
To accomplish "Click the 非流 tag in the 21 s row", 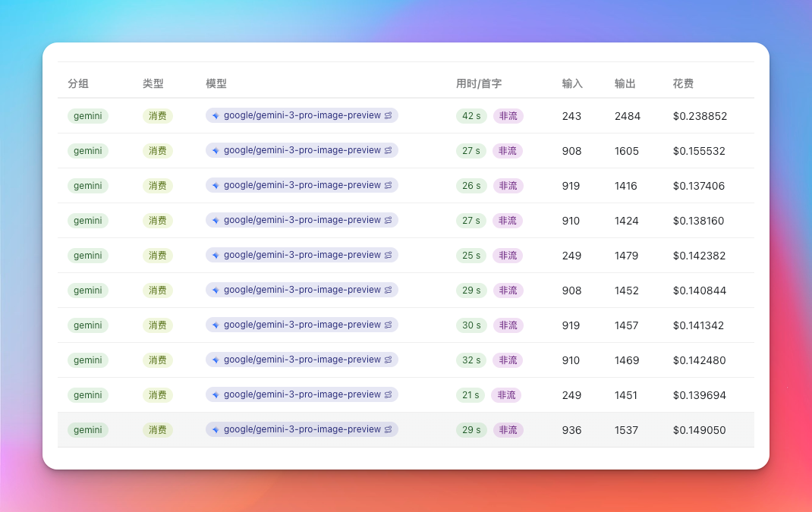I will (506, 395).
